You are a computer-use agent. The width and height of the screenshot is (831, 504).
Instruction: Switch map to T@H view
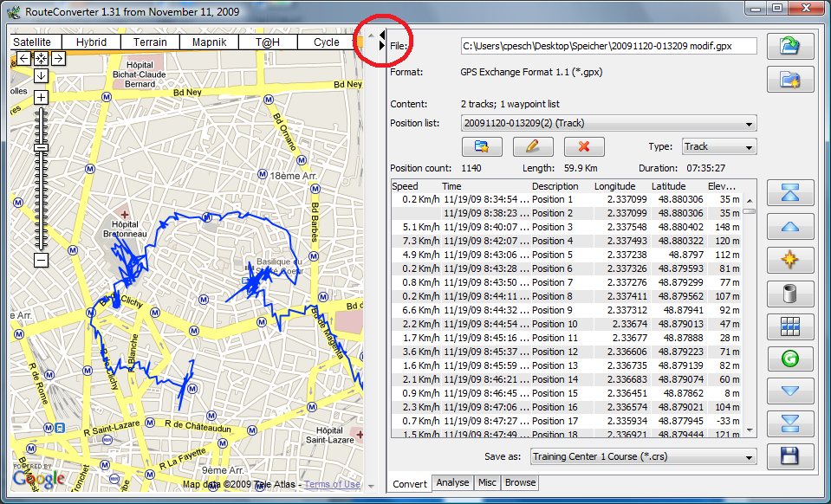[x=268, y=42]
